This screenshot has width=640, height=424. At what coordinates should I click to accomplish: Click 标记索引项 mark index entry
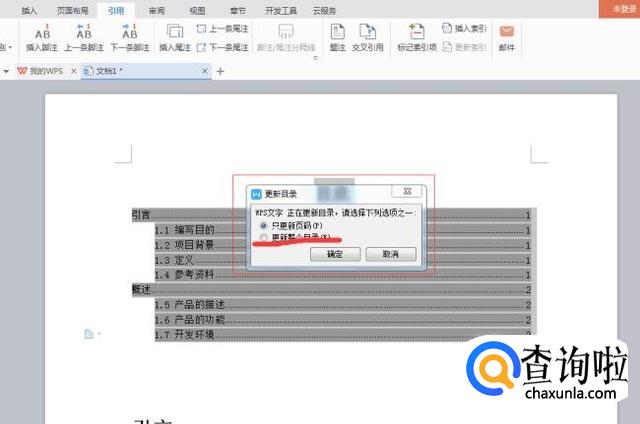[417, 36]
